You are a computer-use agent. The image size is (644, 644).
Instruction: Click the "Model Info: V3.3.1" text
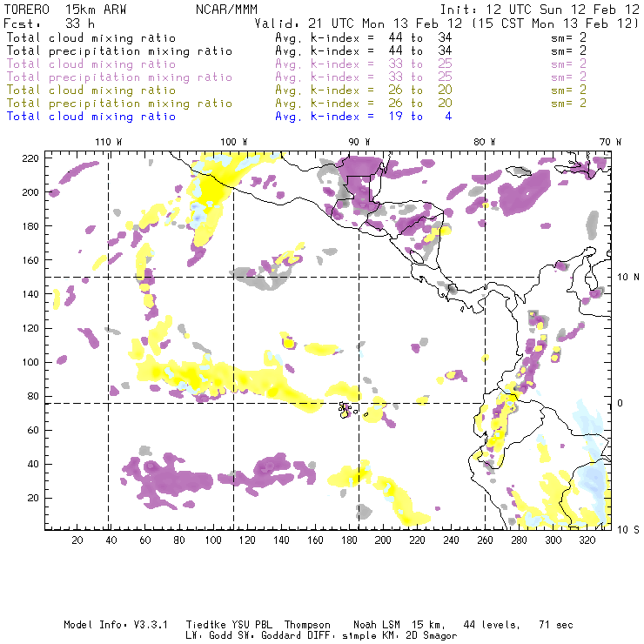point(116,625)
